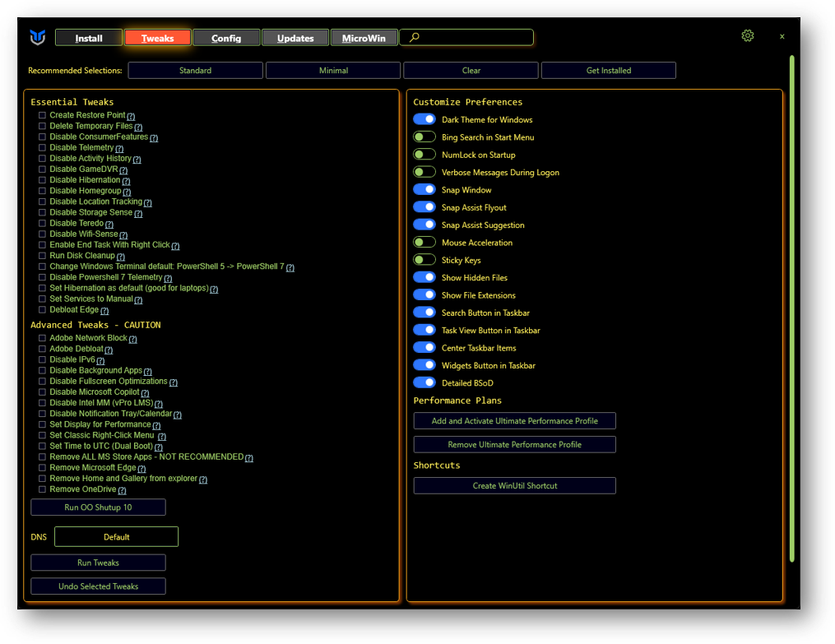Open the DNS Default dropdown

pos(116,537)
